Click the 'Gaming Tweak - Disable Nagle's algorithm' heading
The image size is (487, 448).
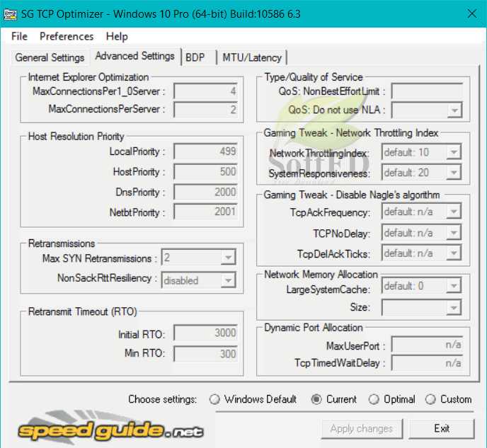pyautogui.click(x=352, y=195)
